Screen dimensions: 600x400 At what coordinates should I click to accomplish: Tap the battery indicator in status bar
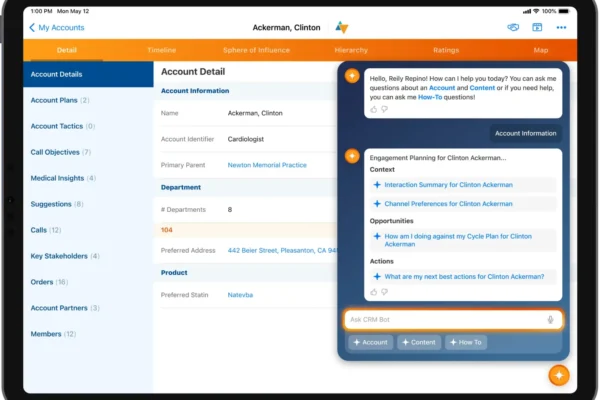564,11
